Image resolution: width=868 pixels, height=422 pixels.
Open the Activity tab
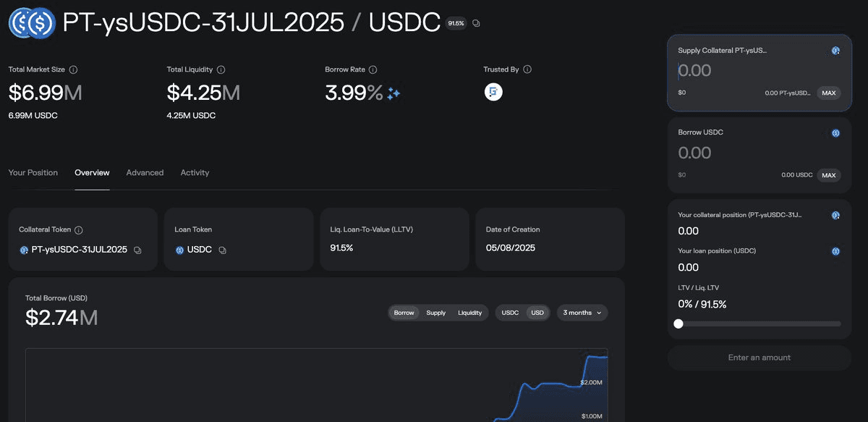pos(195,172)
